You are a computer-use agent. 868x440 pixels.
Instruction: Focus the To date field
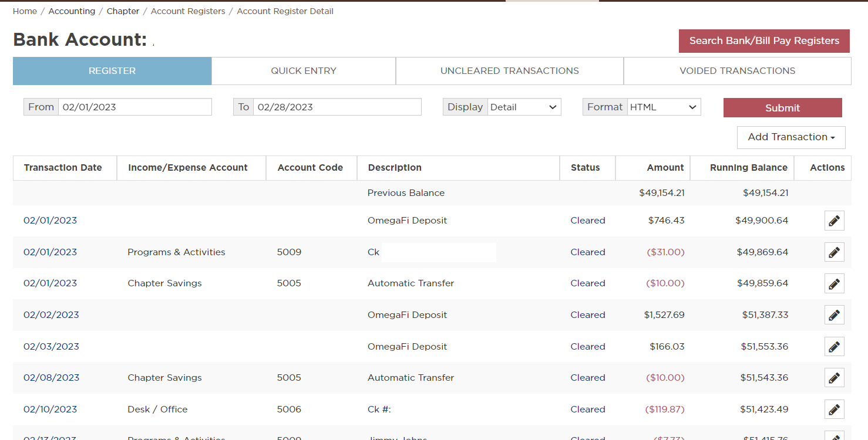coord(337,107)
